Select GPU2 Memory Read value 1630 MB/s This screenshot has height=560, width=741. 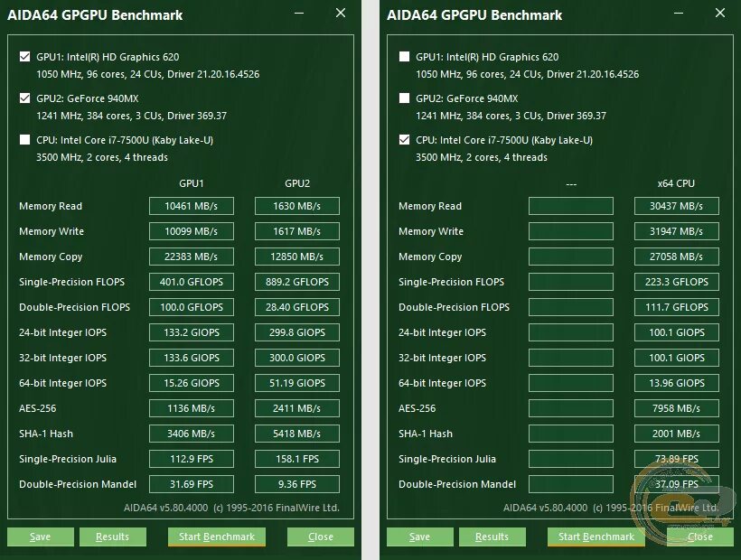click(296, 206)
